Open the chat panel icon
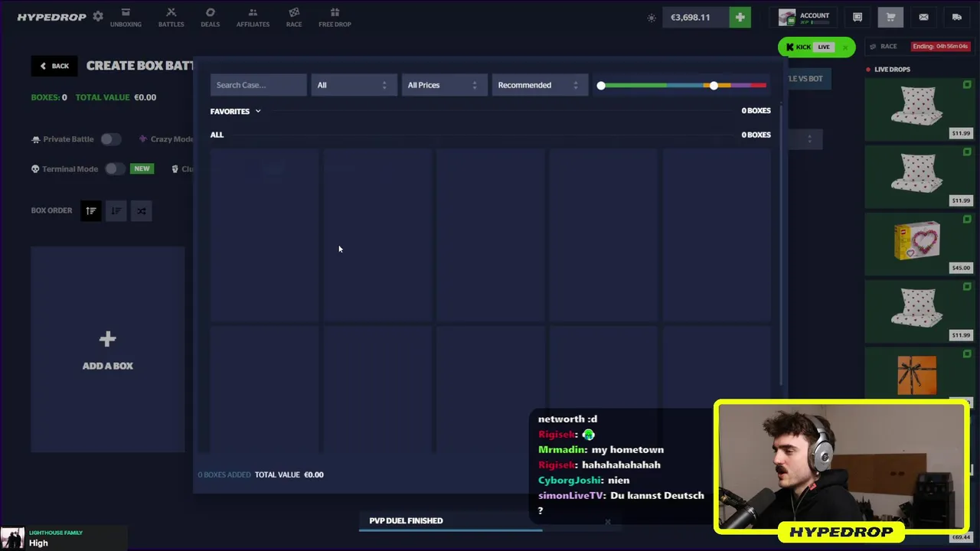Screen dimensions: 980x551 point(857,17)
